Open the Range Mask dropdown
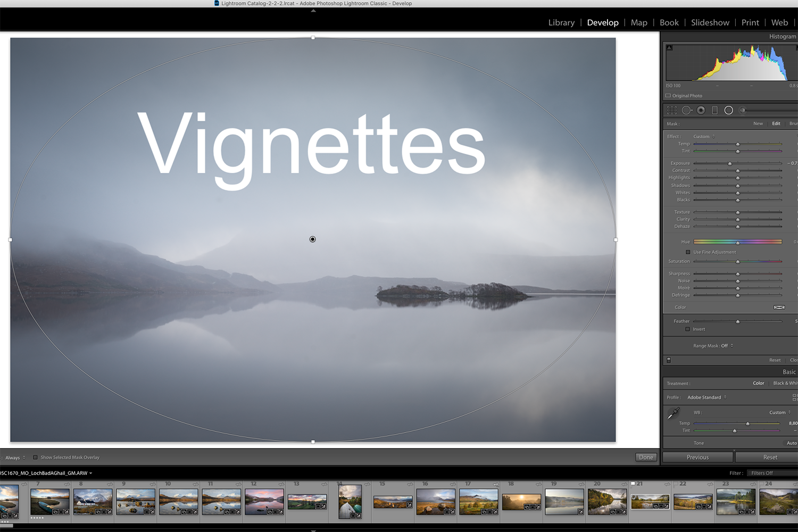The image size is (798, 532). (x=713, y=346)
